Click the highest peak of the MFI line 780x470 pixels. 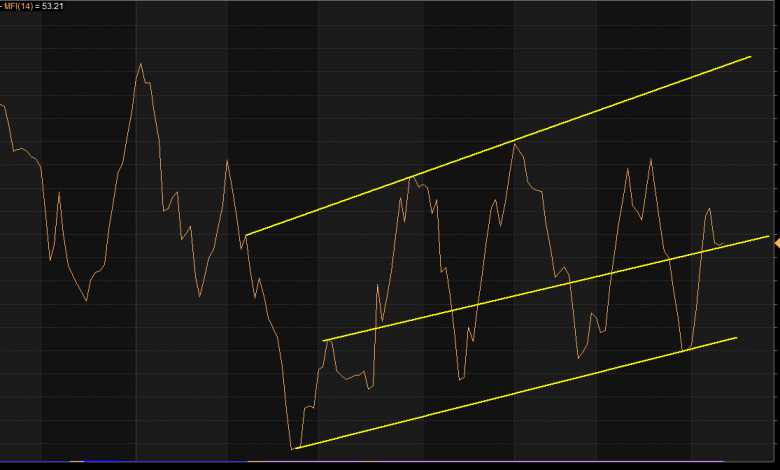coord(140,64)
